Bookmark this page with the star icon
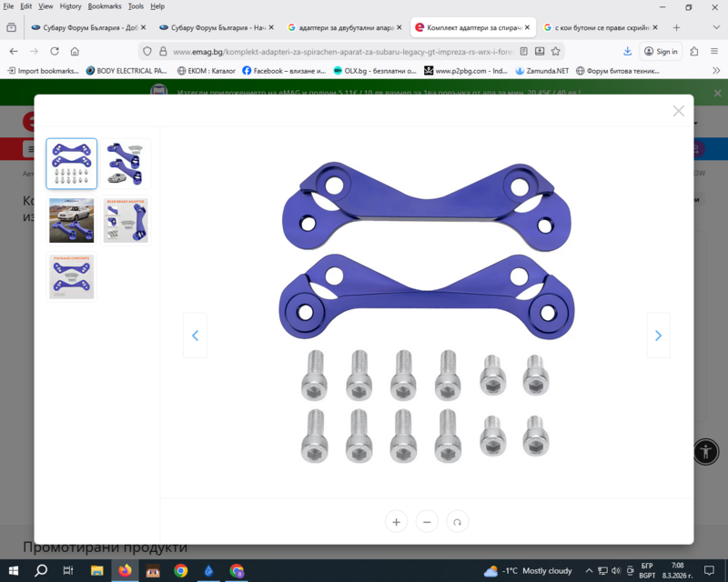This screenshot has height=582, width=728. (556, 52)
